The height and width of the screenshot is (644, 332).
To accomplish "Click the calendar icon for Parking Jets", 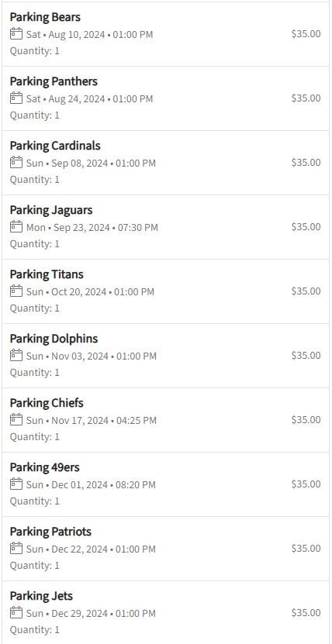I will [x=16, y=613].
